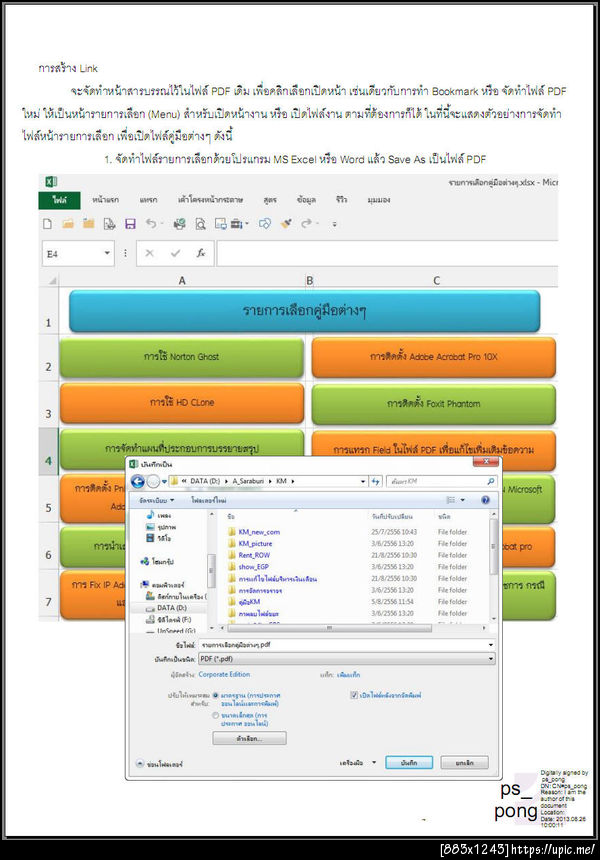Switch to the หน้าแรก Home tab

pyautogui.click(x=105, y=200)
